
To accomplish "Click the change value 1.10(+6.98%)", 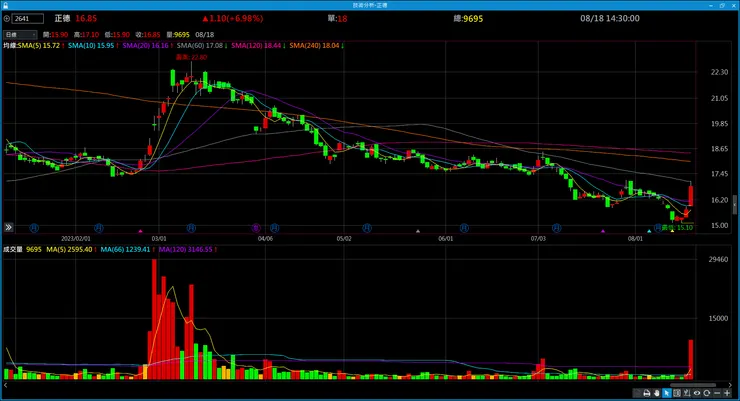I will point(233,18).
